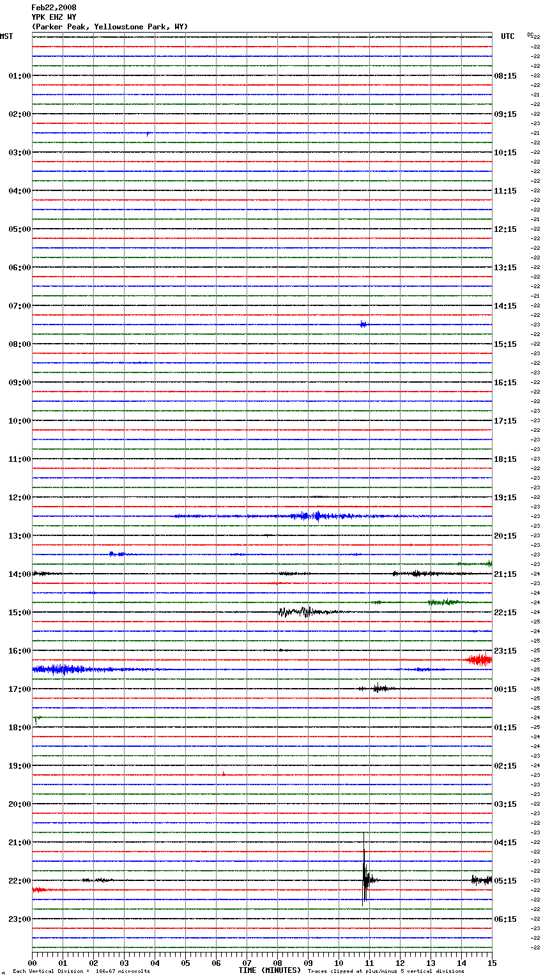Click the 03:00 MST time label
543x980 pixels.
pos(20,153)
